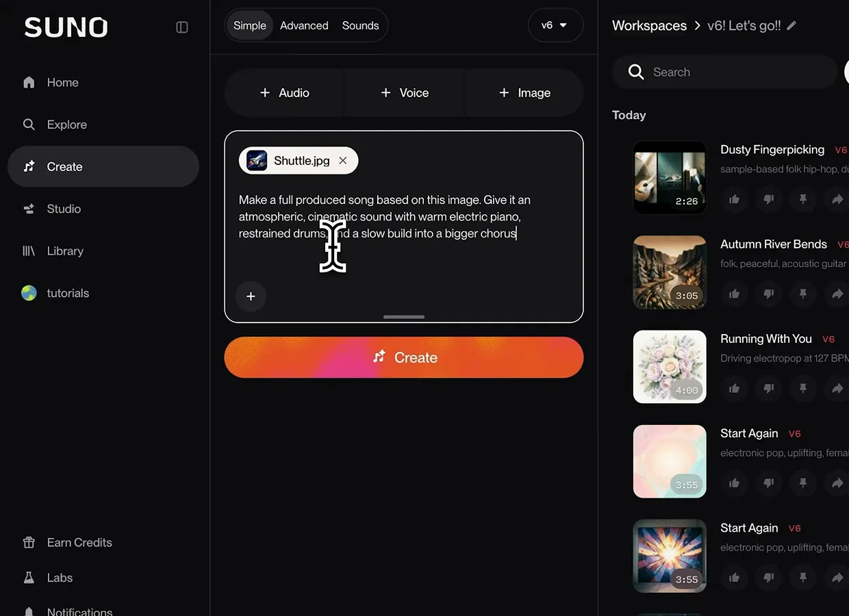Click the v6! Let's go!! workspace name
The height and width of the screenshot is (616, 849).
(744, 25)
